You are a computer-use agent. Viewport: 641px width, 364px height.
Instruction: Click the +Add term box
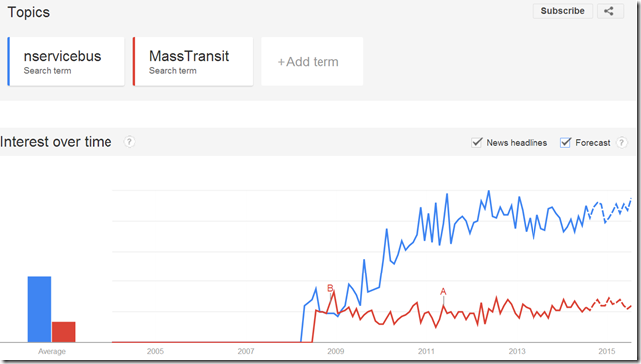(312, 62)
